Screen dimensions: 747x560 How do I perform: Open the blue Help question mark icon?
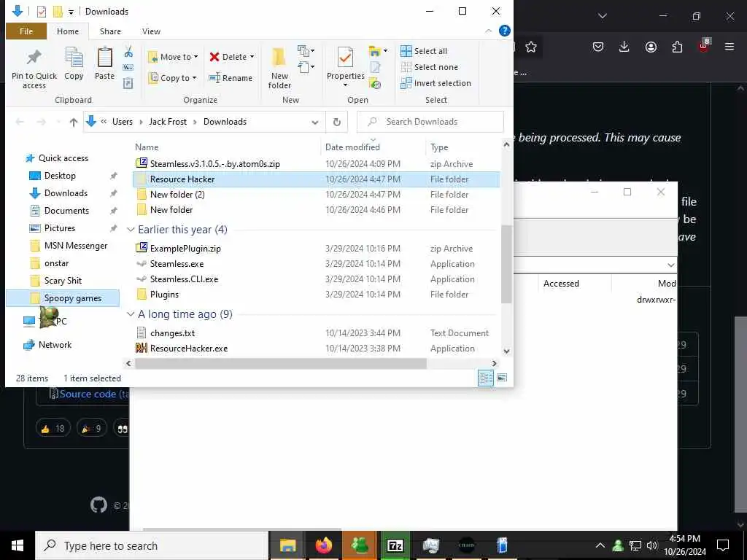pyautogui.click(x=505, y=31)
